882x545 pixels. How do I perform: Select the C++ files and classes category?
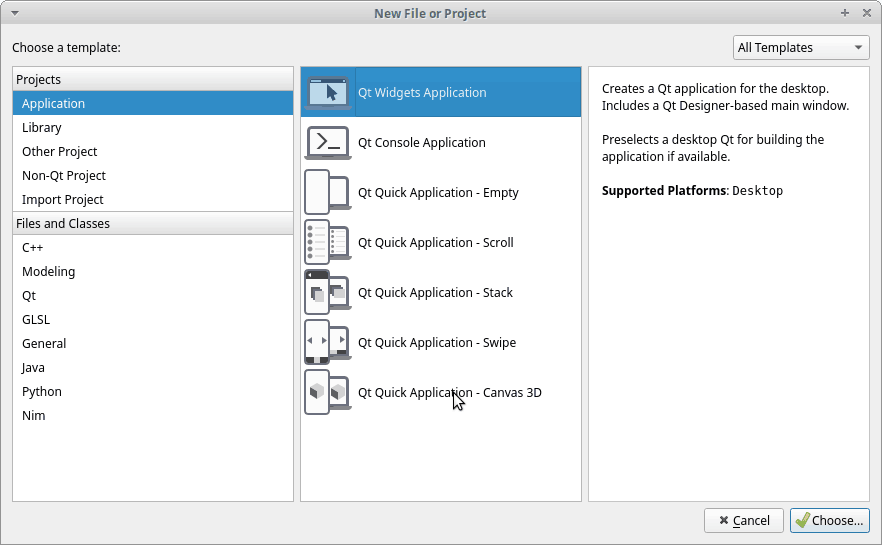tap(153, 247)
